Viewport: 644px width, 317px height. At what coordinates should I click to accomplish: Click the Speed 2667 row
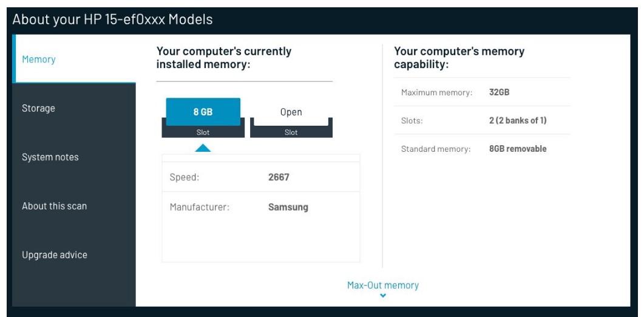point(261,177)
